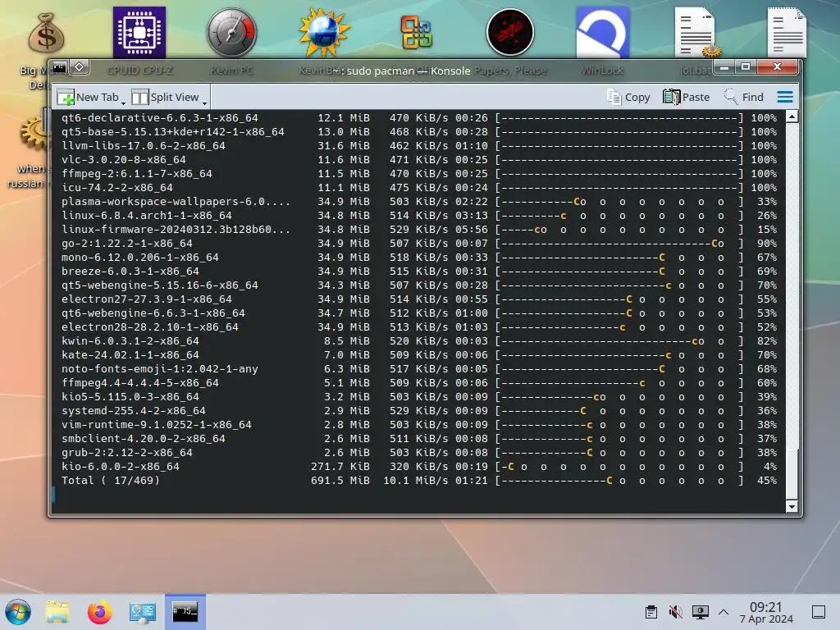The height and width of the screenshot is (630, 840).
Task: Open the text document icon at top right
Action: click(x=787, y=32)
